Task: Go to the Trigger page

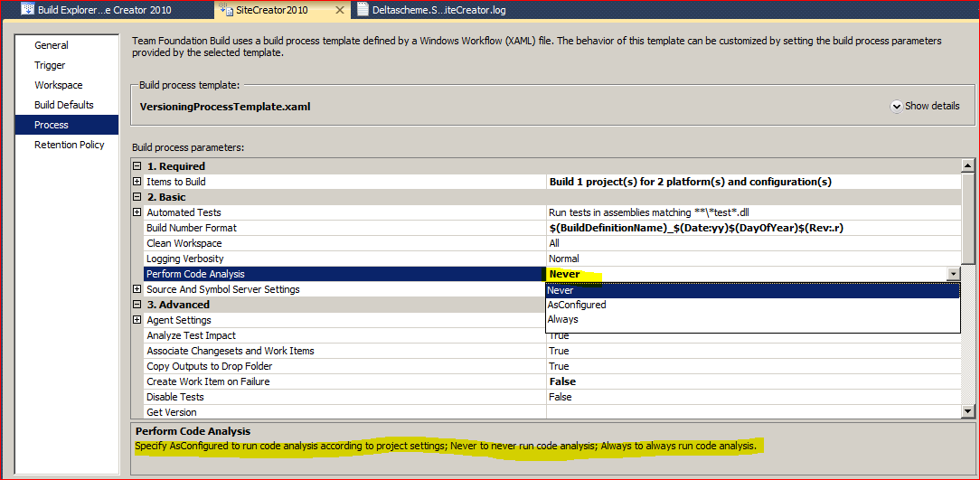Action: (50, 65)
